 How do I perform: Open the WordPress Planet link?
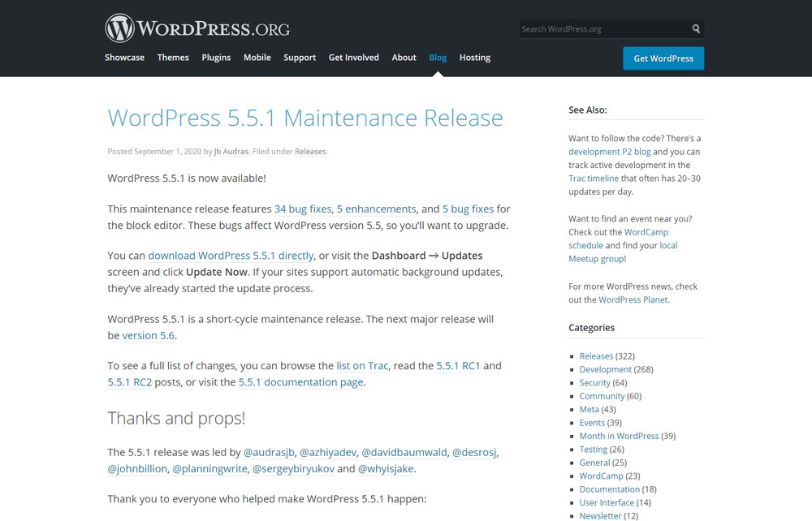tap(633, 300)
